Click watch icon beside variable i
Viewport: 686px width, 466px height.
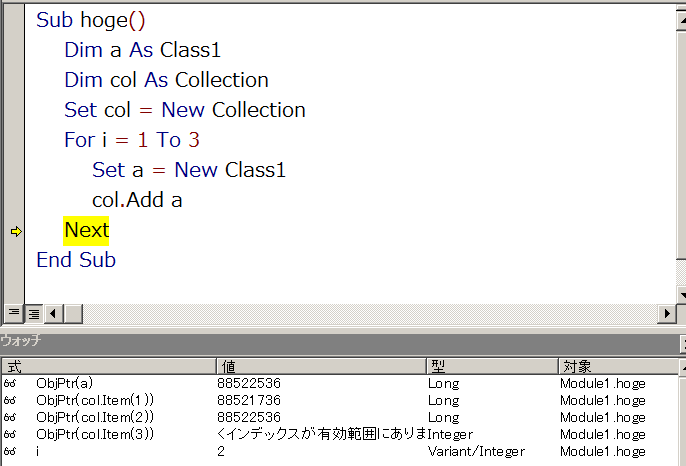[x=10, y=451]
